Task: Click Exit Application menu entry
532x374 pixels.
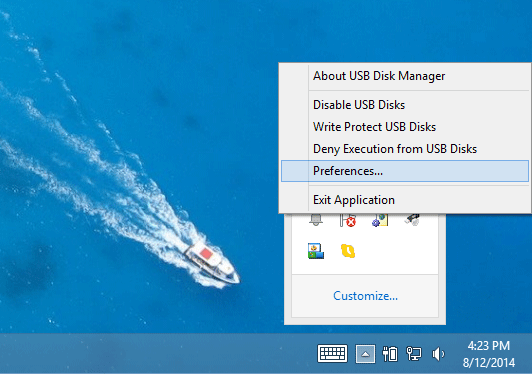Action: [x=405, y=200]
